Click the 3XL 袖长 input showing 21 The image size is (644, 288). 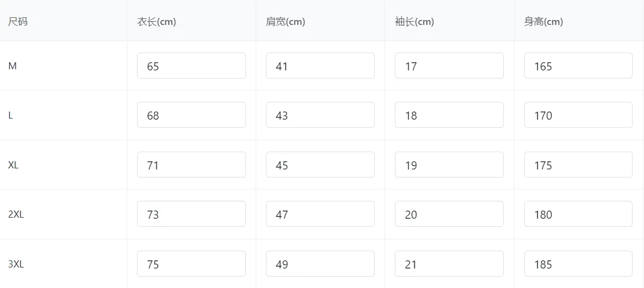pos(449,264)
